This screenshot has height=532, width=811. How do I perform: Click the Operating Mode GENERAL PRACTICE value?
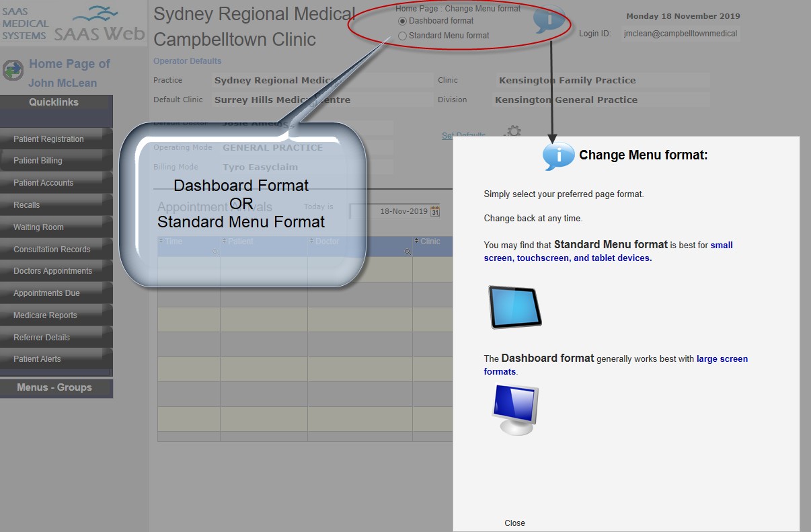(x=272, y=148)
